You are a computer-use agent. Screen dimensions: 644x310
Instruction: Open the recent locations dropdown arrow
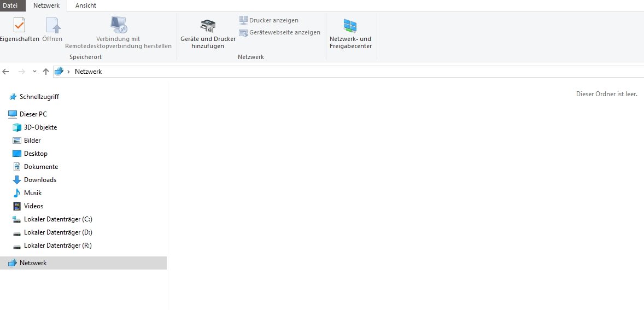tap(34, 72)
